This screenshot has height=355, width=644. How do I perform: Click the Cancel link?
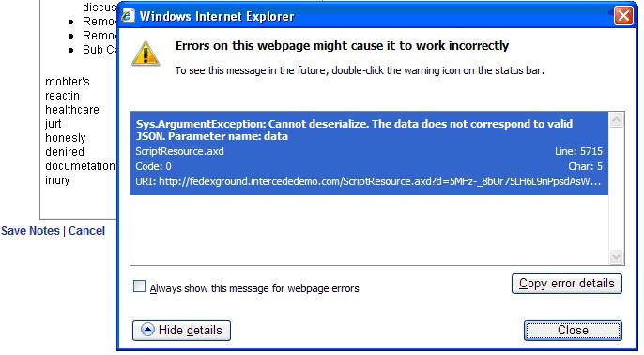86,231
